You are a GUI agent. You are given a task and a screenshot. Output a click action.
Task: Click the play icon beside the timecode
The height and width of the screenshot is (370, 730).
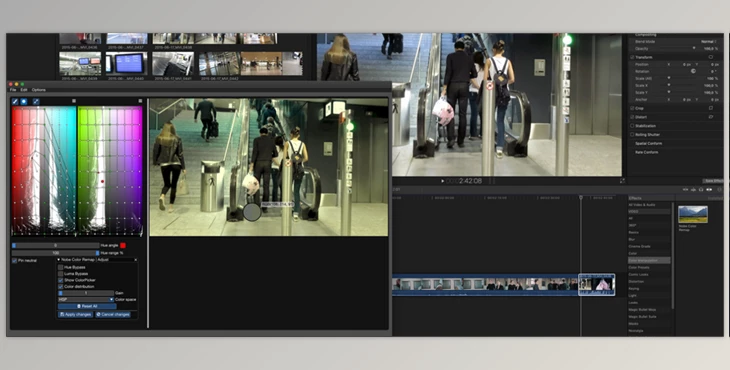click(442, 181)
